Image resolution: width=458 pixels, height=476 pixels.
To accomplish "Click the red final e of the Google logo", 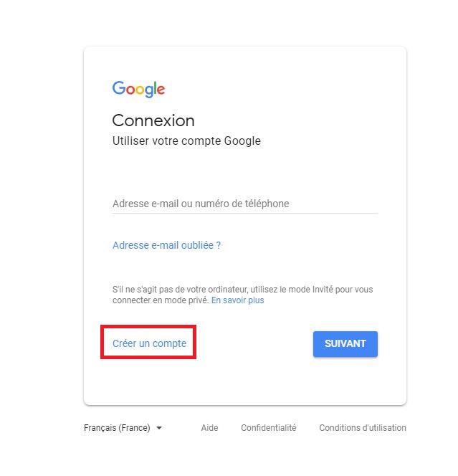I will 161,90.
